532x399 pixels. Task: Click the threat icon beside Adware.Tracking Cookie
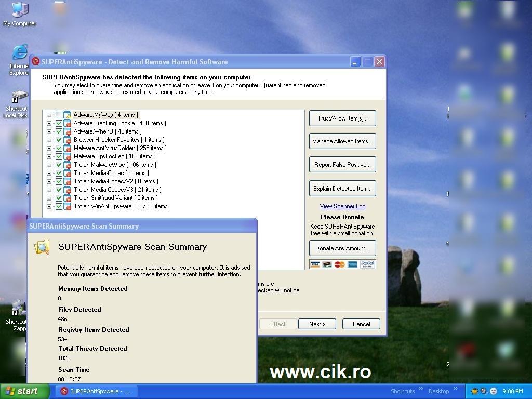tap(67, 123)
